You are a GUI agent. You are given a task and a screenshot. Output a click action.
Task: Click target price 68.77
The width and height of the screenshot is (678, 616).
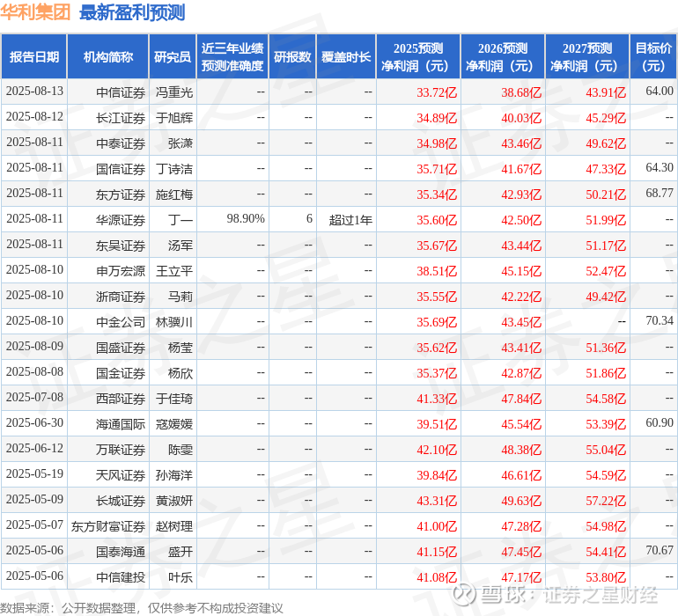(x=660, y=193)
